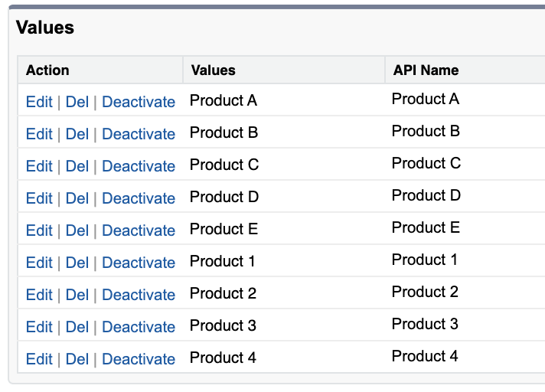Open Edit for Product 3
545x392 pixels.
pos(39,327)
